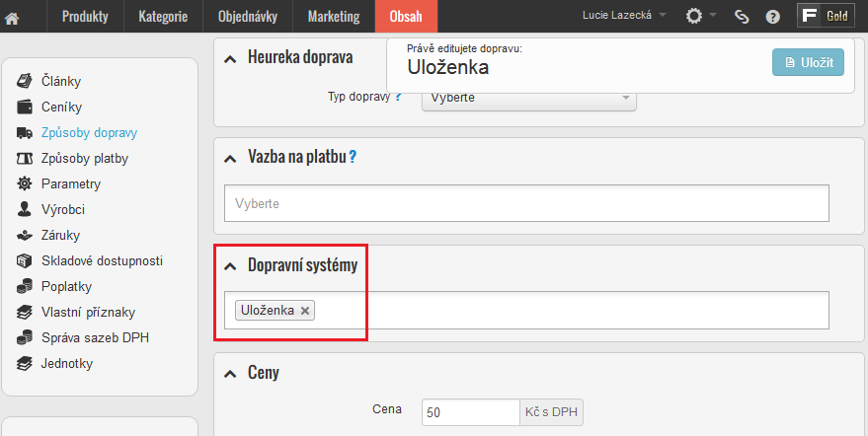The height and width of the screenshot is (436, 868).
Task: Open Způsoby dopravy in the sidebar
Action: 89,133
